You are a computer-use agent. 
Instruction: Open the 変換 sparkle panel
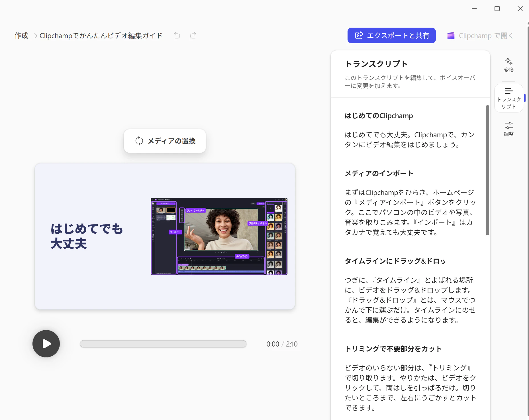coord(508,65)
